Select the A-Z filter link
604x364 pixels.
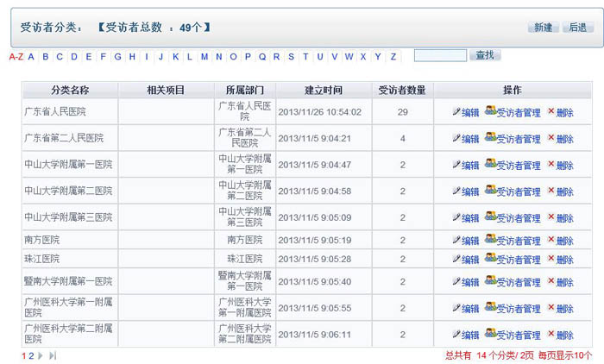pyautogui.click(x=16, y=57)
